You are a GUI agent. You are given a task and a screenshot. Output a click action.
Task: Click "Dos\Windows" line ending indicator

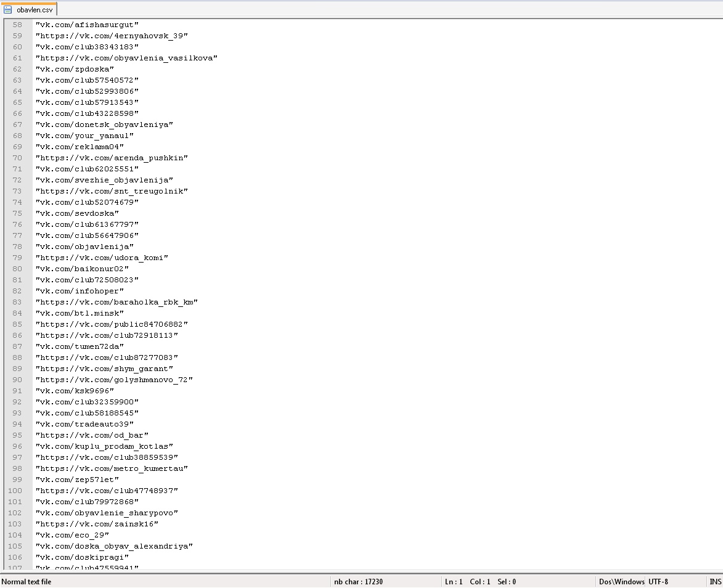[621, 582]
